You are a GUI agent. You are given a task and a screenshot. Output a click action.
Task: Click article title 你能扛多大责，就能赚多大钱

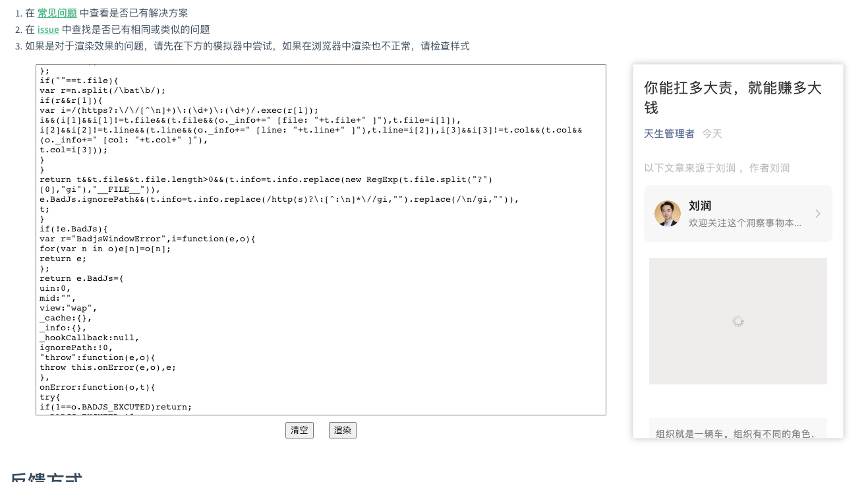(733, 98)
